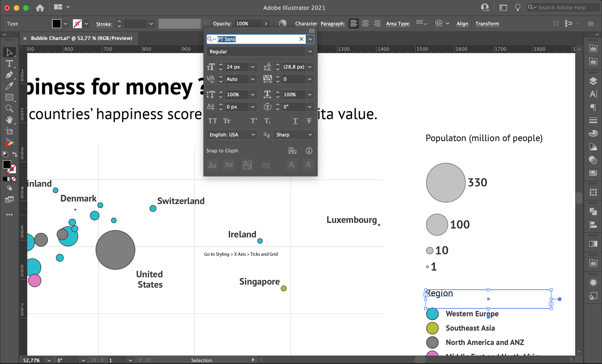Toggle All Caps in the Character panel
The height and width of the screenshot is (364, 602).
tap(213, 121)
